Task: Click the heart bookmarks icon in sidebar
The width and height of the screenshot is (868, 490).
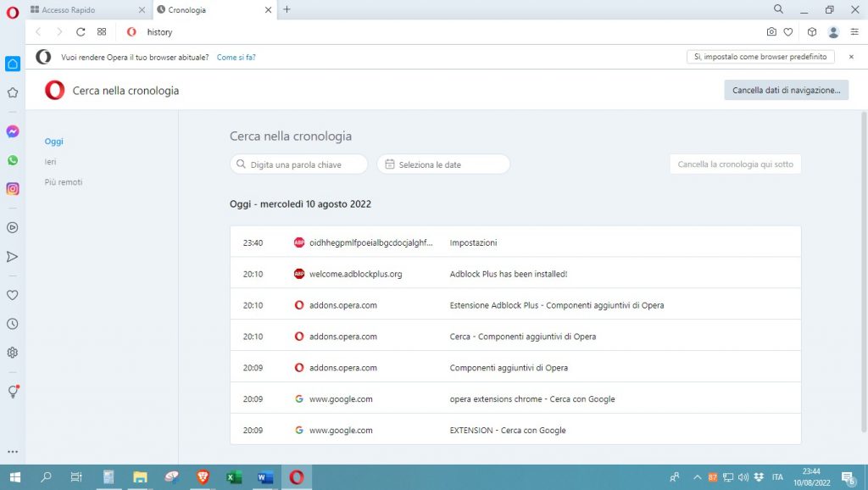Action: pos(13,295)
